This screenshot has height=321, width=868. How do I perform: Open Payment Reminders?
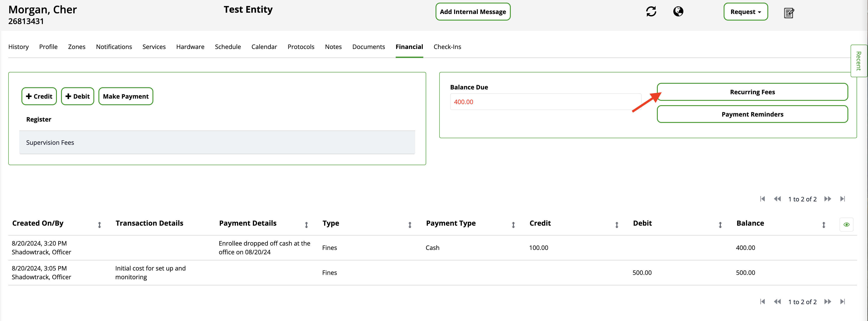(x=752, y=114)
